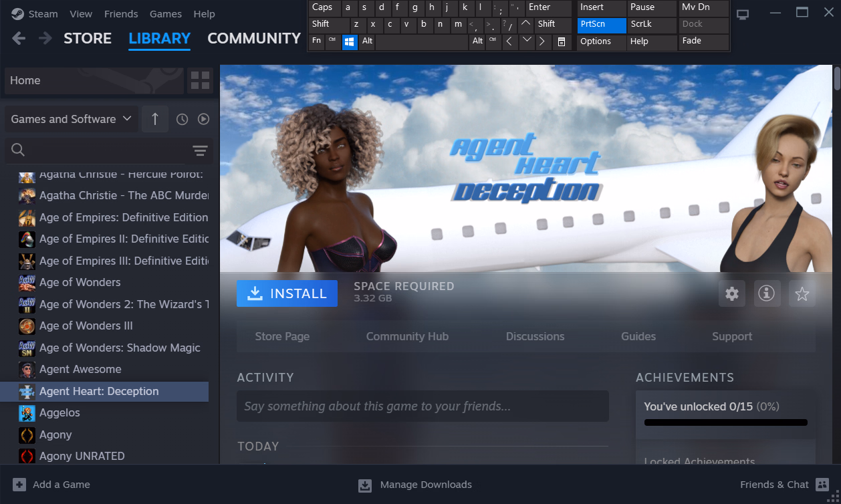Open the Guides link
841x504 pixels.
[x=638, y=337]
